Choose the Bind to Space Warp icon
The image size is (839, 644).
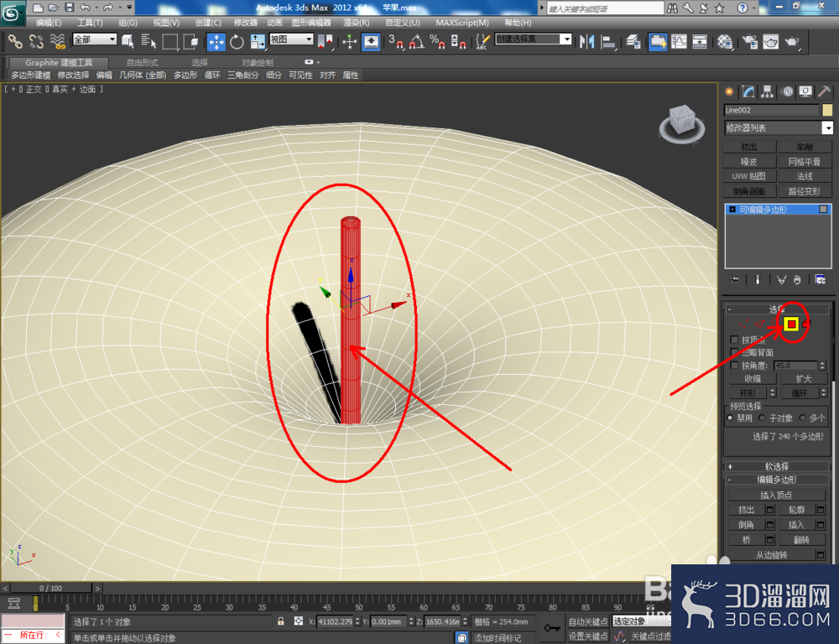(57, 41)
